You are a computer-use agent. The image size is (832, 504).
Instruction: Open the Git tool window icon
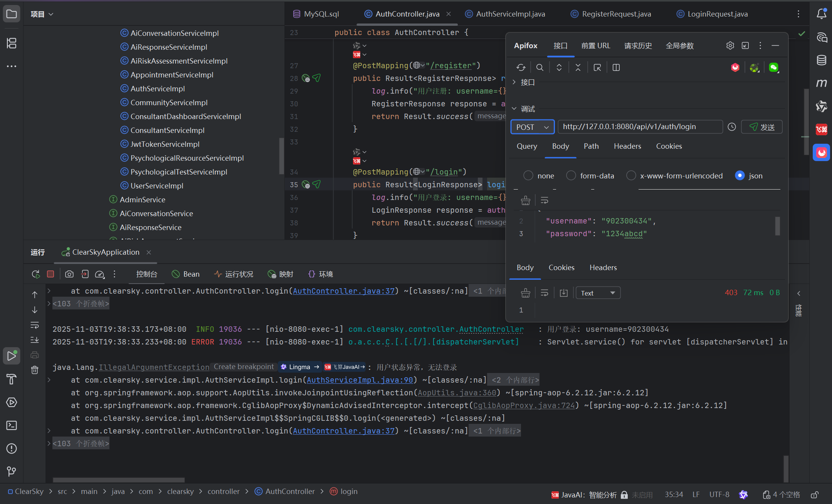[12, 472]
